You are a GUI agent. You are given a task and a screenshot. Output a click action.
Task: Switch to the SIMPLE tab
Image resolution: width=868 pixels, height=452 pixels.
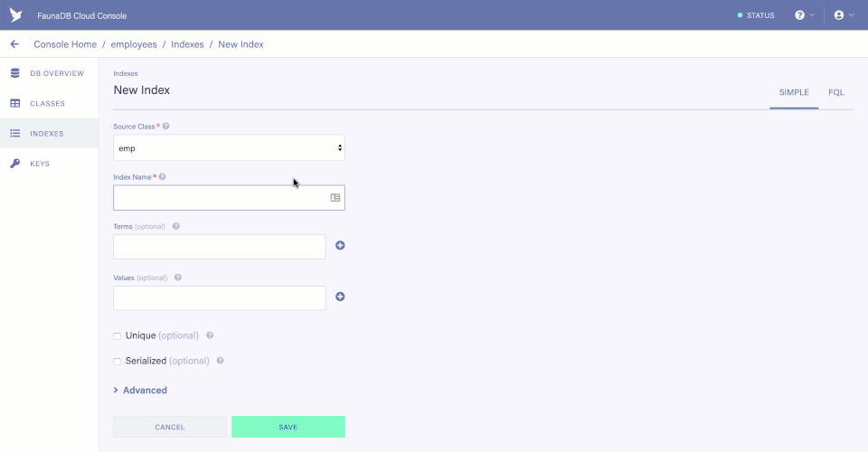pyautogui.click(x=794, y=92)
